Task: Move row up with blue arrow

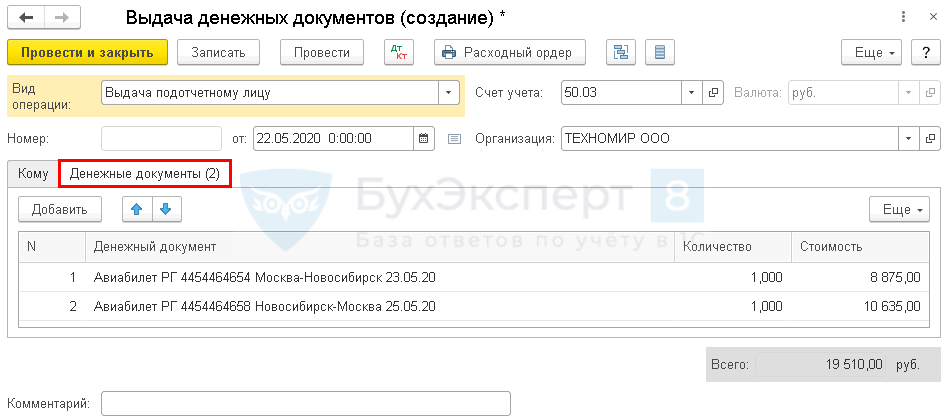Action: [136, 209]
